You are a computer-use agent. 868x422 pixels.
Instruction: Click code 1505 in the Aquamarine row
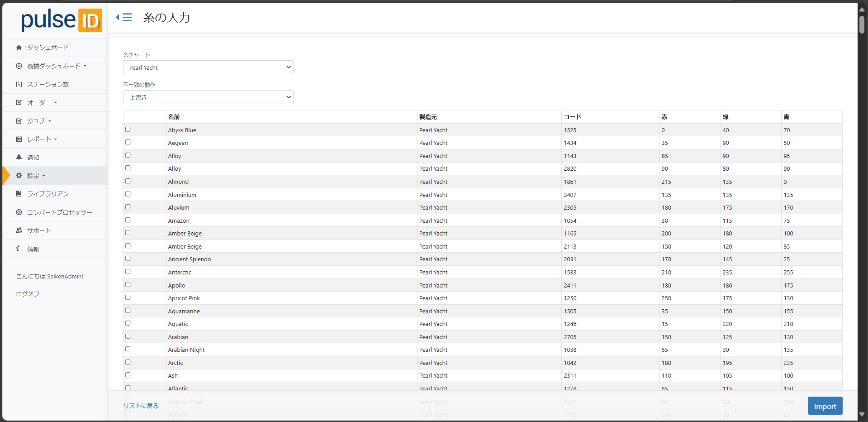(x=570, y=311)
